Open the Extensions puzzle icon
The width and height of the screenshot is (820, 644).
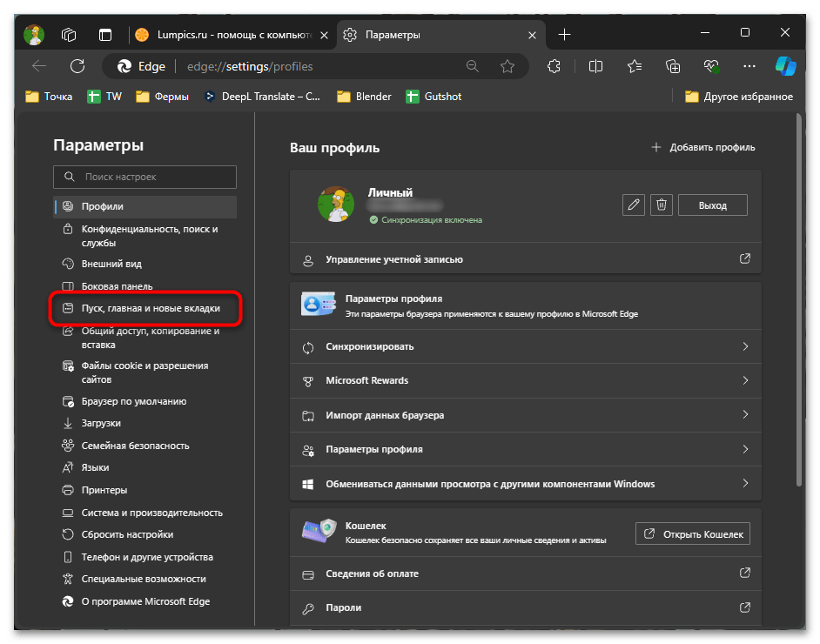coord(554,66)
